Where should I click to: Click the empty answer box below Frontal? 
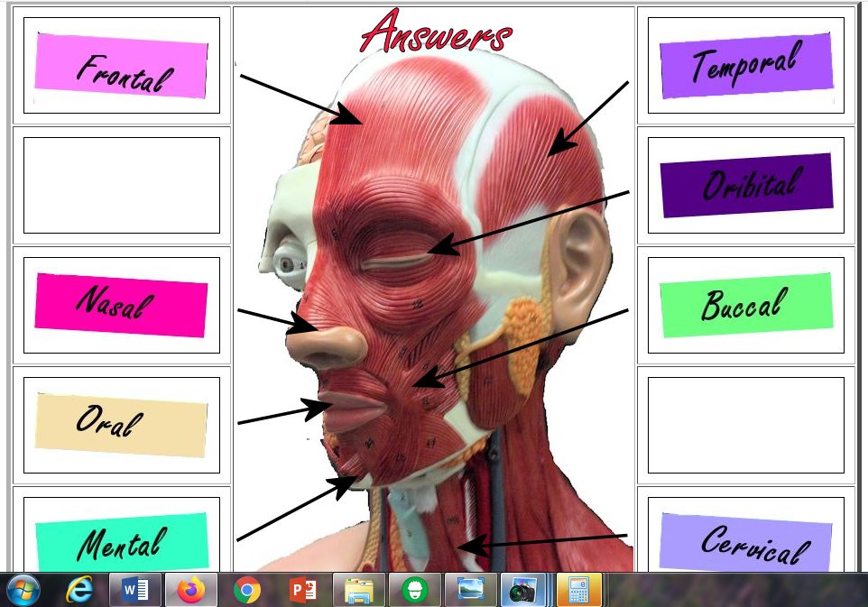[x=122, y=186]
